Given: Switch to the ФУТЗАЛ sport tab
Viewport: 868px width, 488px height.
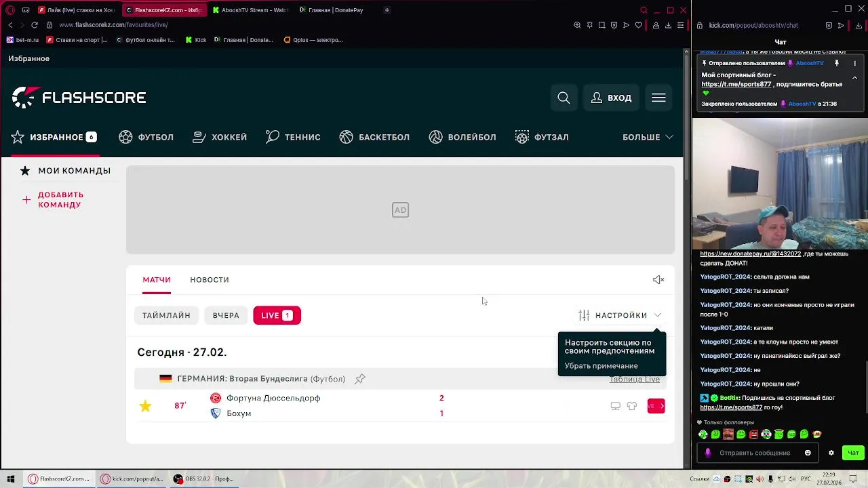Looking at the screenshot, I should [542, 137].
